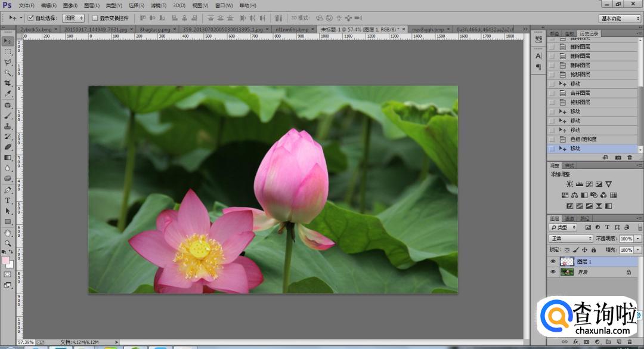Screen dimensions: 644x349
Task: Expand the 不透明度 opacity dropdown arrow
Action: [638, 239]
